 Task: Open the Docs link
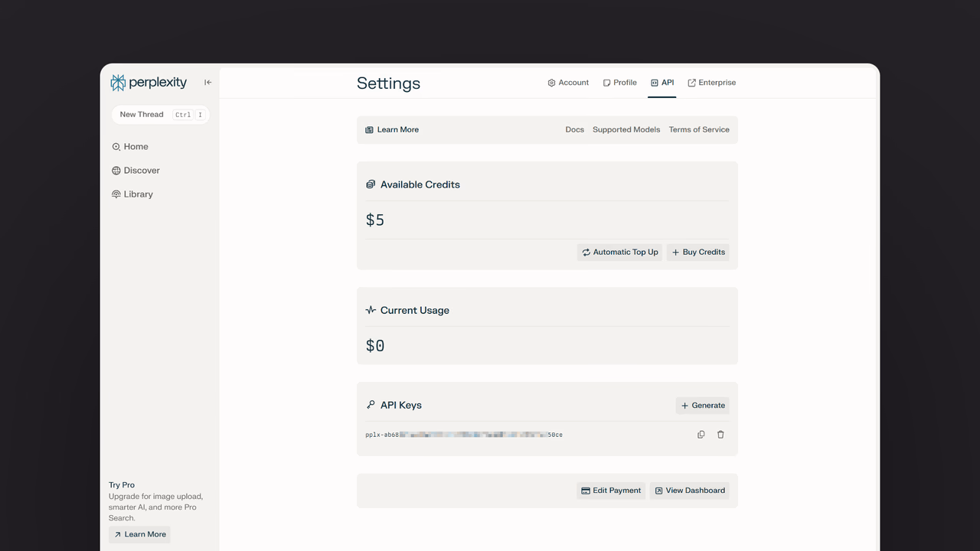(x=575, y=130)
